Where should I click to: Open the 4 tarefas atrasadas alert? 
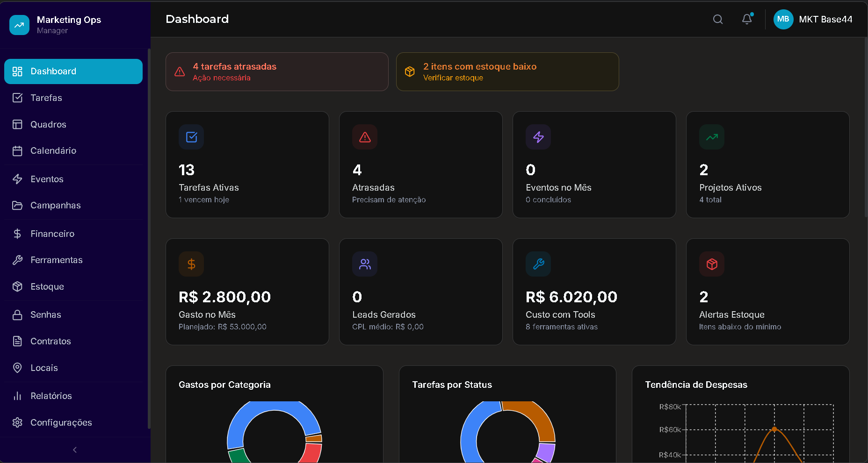click(277, 72)
